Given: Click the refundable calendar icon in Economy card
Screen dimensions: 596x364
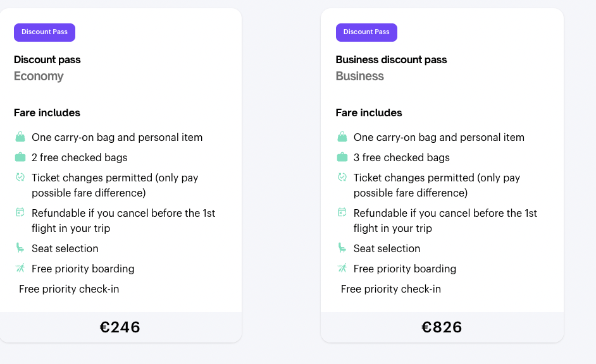Looking at the screenshot, I should pos(20,213).
